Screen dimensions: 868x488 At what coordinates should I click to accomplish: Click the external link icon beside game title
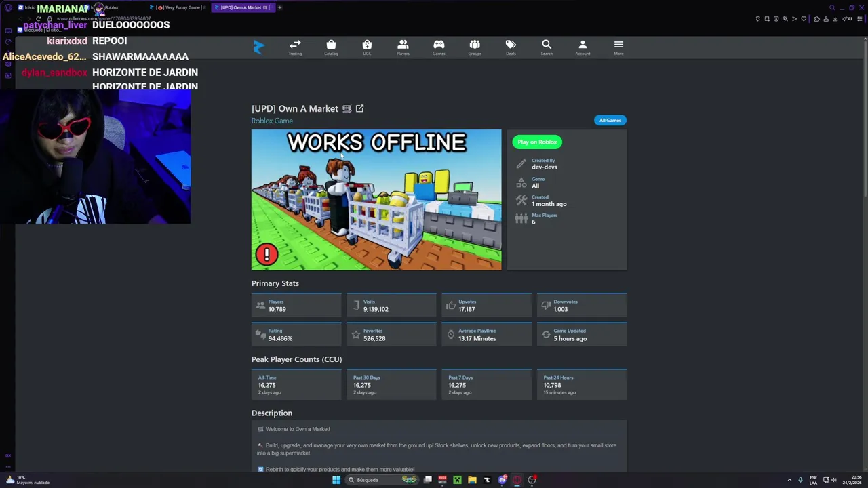(359, 108)
